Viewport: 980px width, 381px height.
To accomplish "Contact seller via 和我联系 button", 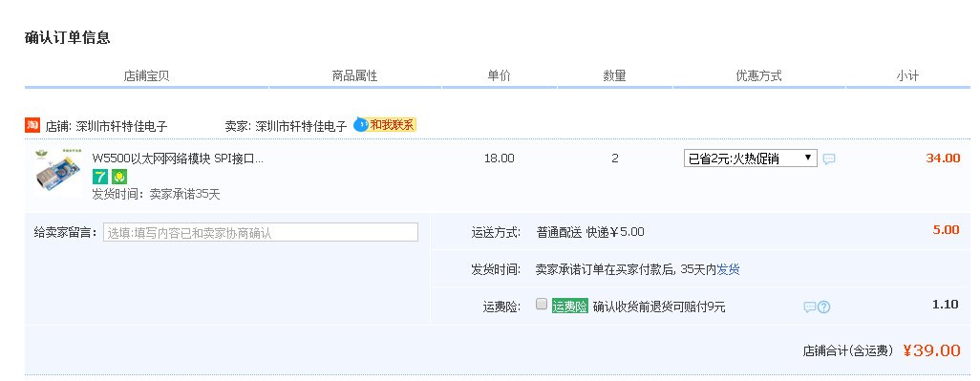I will point(385,125).
